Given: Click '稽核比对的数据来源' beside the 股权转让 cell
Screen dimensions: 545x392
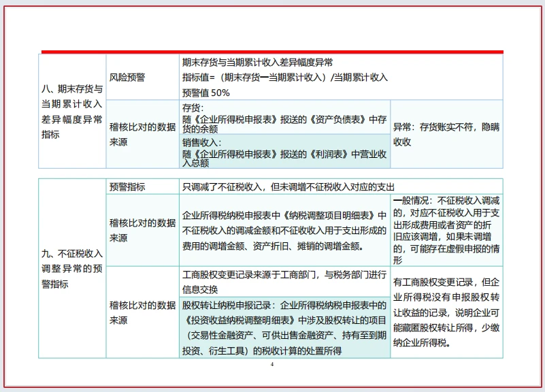Looking at the screenshot, I should point(142,312).
